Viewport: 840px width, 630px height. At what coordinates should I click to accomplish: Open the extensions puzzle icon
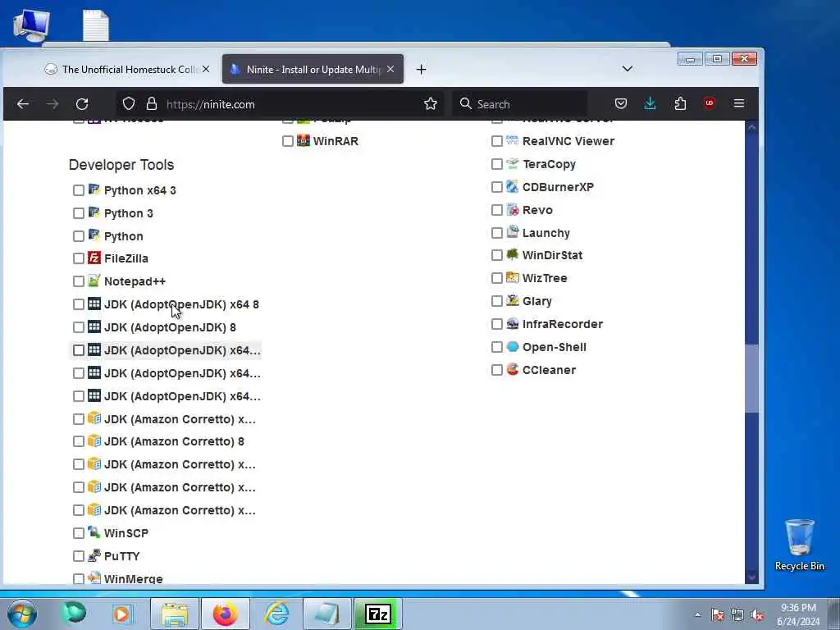[x=680, y=103]
